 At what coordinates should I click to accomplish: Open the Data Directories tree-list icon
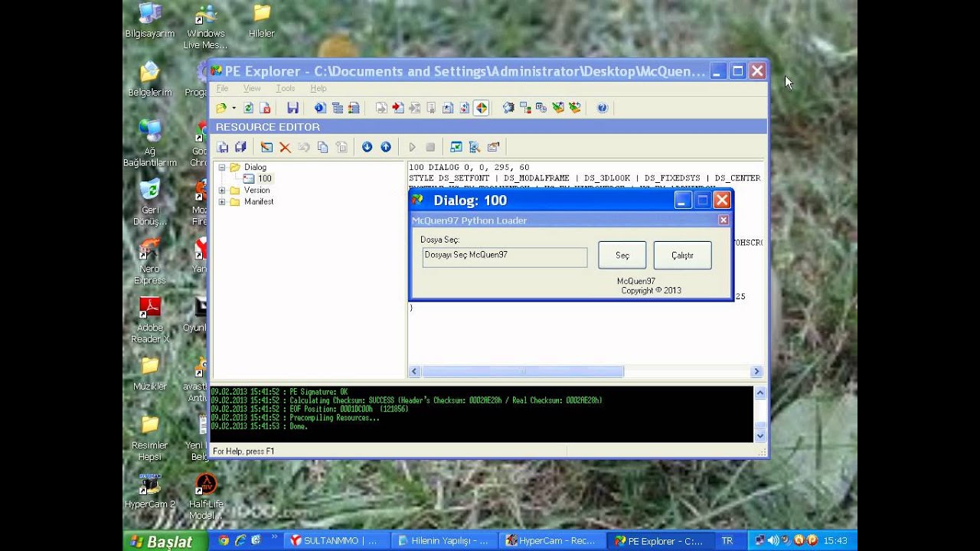[337, 108]
